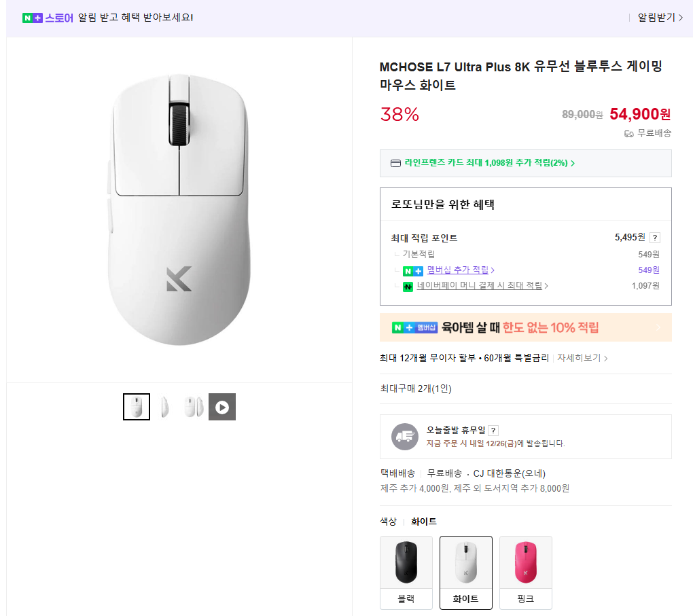Open the 육아템 10% 적립 banner arrow
The width and height of the screenshot is (693, 616).
(x=657, y=327)
